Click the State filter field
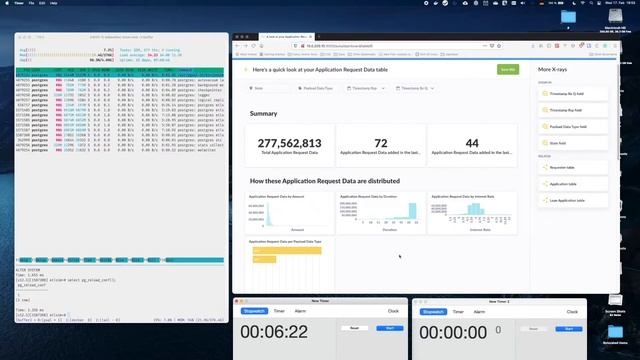The width and height of the screenshot is (640, 360). coord(269,88)
